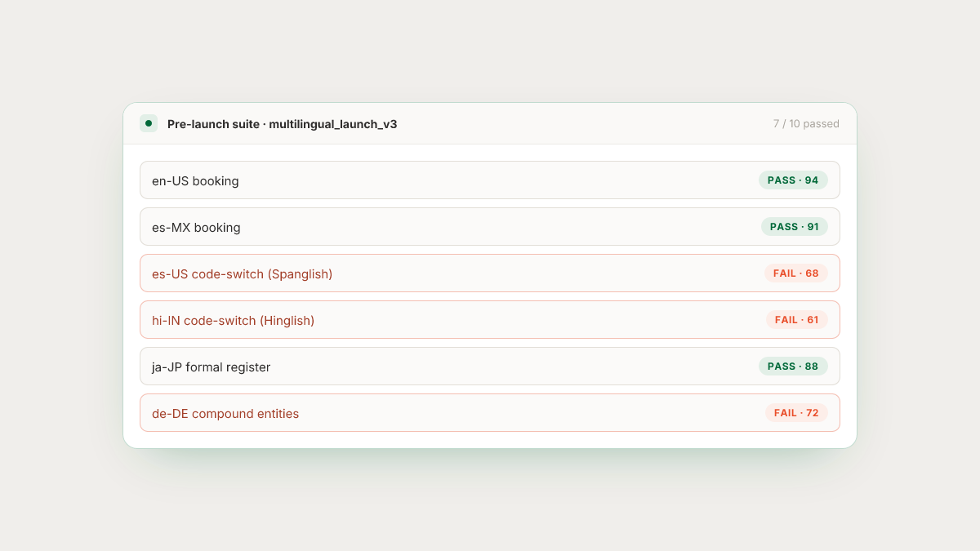Click the suite title "Pre-launch suite · multilingual_launch_v3"
Screen dimensions: 980x551
click(x=282, y=124)
